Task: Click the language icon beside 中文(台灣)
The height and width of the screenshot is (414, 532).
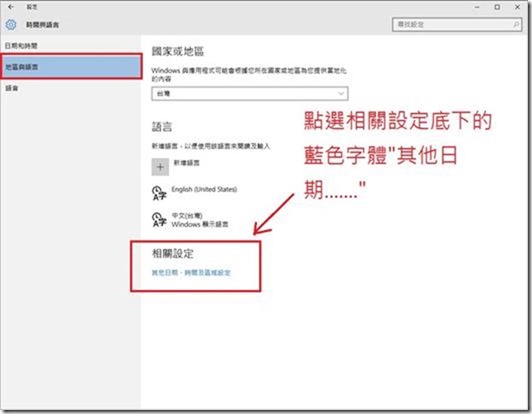Action: pyautogui.click(x=159, y=220)
